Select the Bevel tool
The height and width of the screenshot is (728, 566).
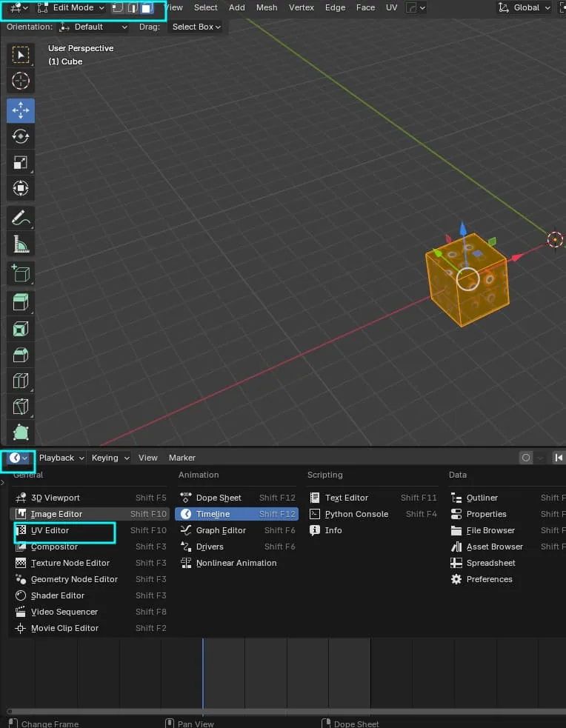(x=21, y=355)
